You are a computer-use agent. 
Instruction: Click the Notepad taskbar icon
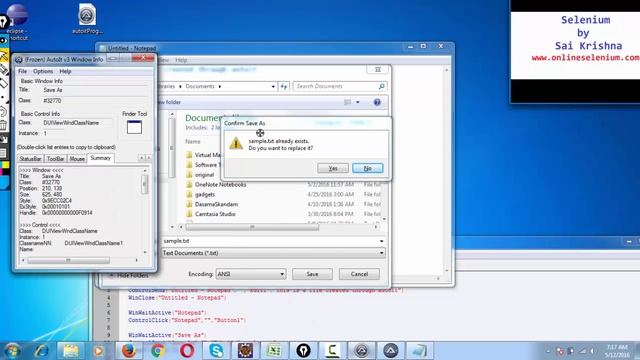click(420, 351)
